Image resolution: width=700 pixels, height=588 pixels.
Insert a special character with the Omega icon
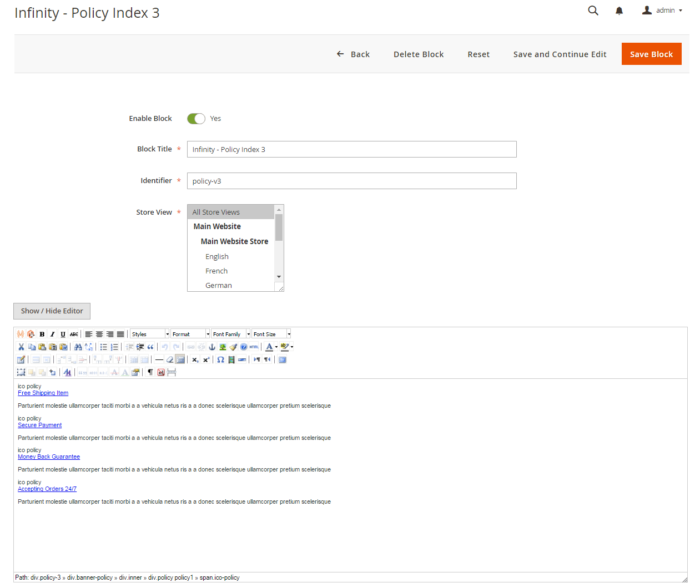click(x=220, y=359)
